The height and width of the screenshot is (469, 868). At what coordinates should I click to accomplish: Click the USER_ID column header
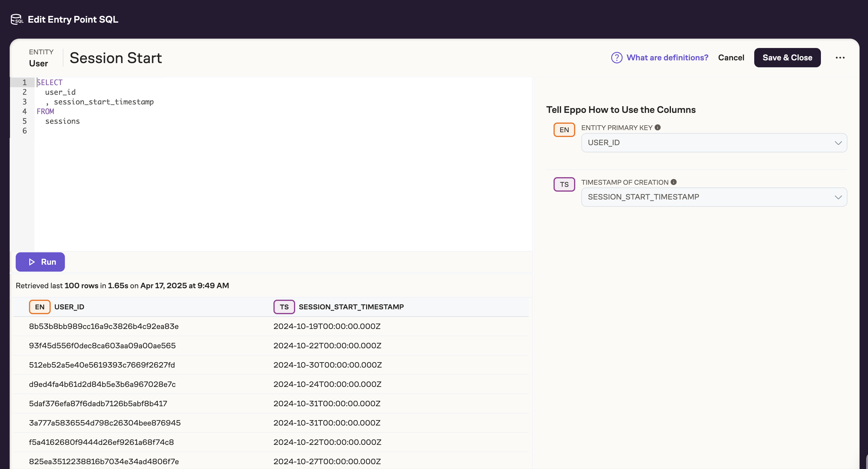[69, 307]
